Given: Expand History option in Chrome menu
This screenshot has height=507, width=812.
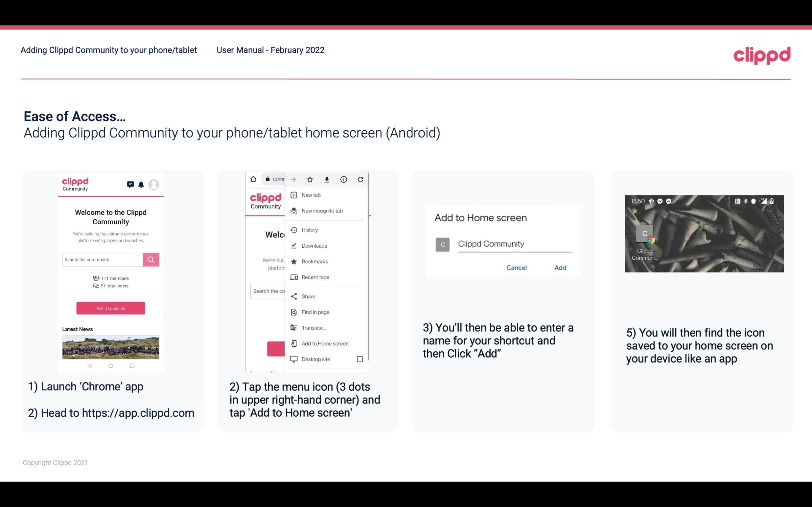Looking at the screenshot, I should 310,230.
